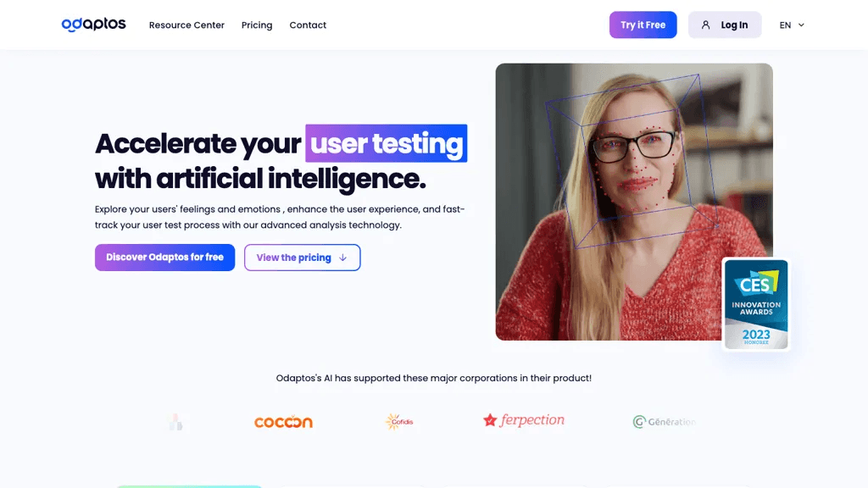Open the Contact page link
This screenshot has height=488, width=868.
point(308,25)
